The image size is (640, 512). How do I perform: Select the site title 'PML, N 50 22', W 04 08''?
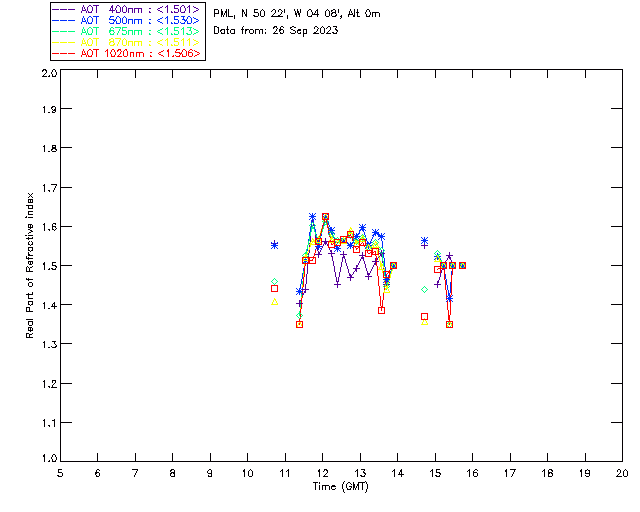tap(278, 14)
